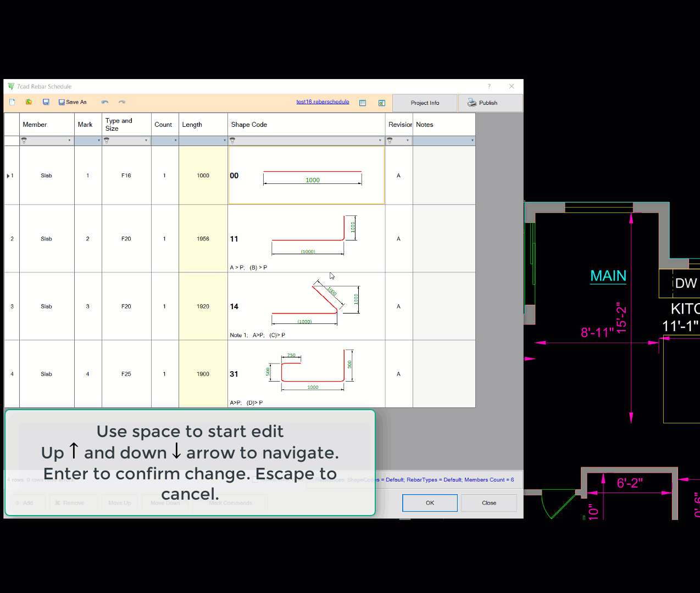700x593 pixels.
Task: Create a new rebar schedule file
Action: tap(12, 102)
